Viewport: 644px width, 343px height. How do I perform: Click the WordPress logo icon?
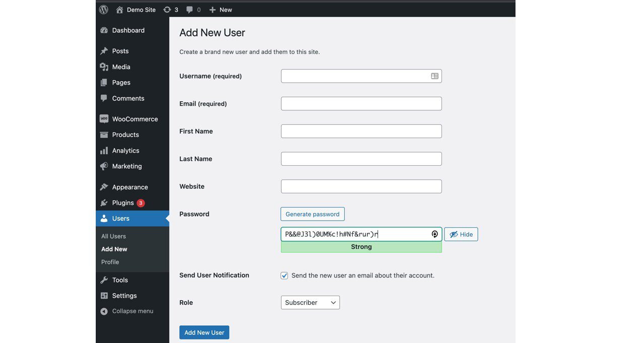[x=104, y=10]
